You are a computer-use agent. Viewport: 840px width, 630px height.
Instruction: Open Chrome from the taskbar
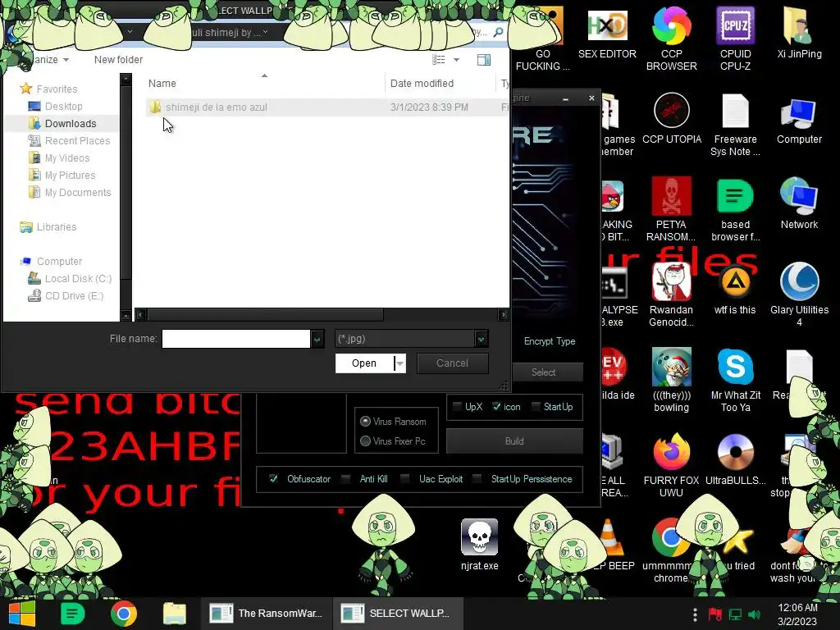[x=124, y=614]
